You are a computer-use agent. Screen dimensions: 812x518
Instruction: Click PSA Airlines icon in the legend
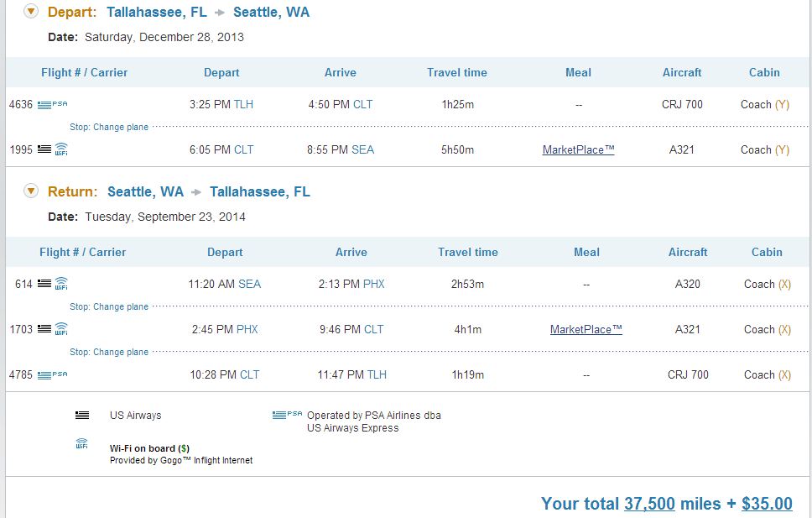pos(288,415)
